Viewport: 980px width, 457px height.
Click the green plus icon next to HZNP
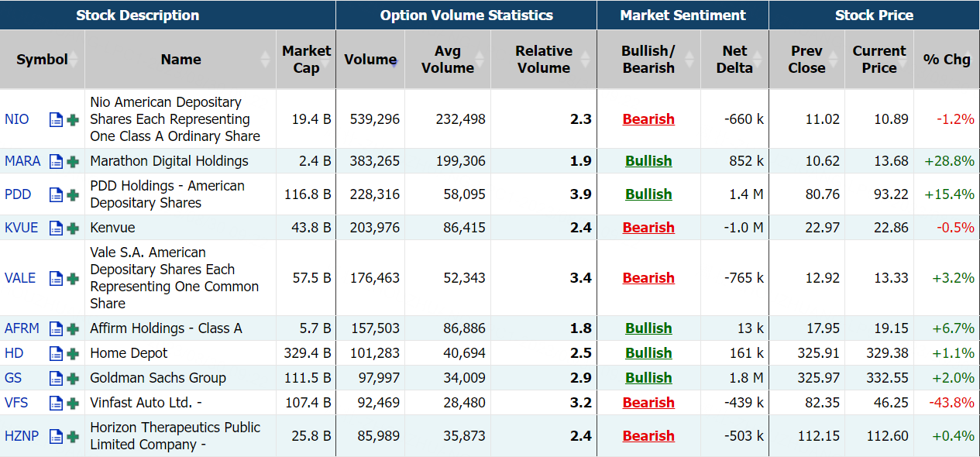[x=73, y=436]
